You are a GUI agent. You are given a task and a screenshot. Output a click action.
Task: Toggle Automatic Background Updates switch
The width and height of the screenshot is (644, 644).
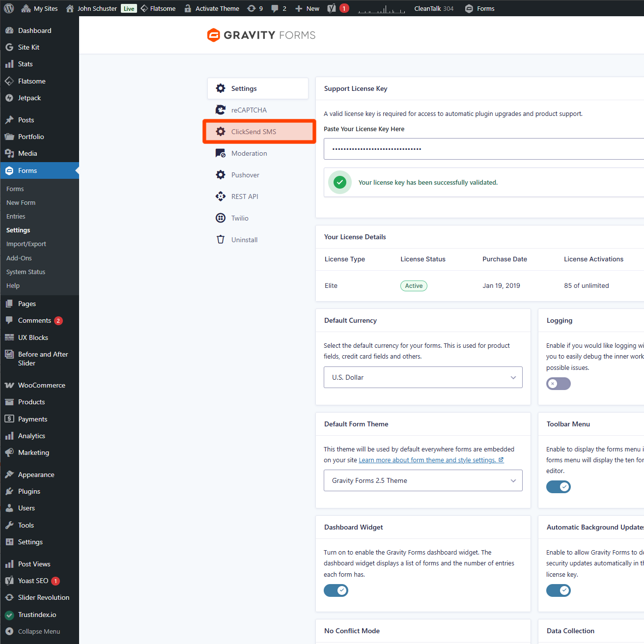(x=558, y=590)
